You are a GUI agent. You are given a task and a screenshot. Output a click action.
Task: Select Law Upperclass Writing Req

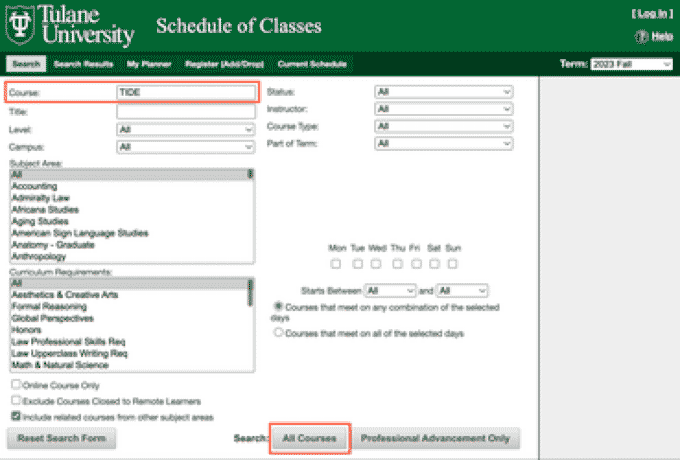(129, 353)
